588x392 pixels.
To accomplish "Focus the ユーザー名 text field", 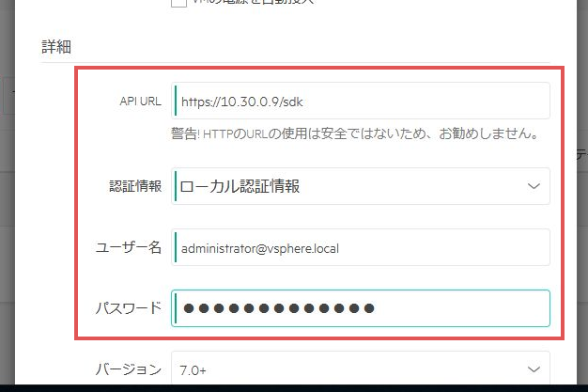I will 361,247.
